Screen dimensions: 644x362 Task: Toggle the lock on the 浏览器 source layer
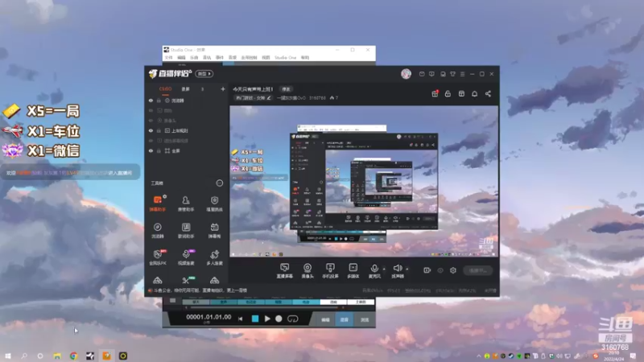point(159,101)
